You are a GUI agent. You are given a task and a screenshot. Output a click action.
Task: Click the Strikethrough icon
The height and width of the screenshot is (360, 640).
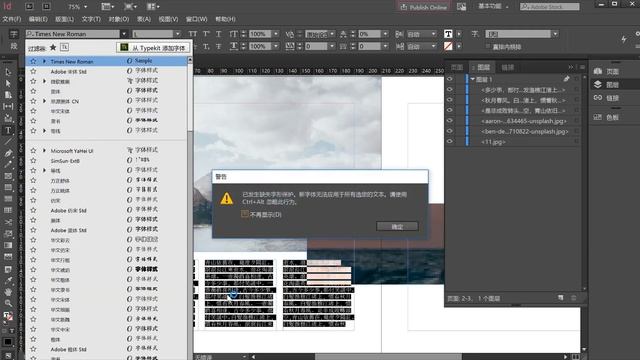click(x=219, y=47)
